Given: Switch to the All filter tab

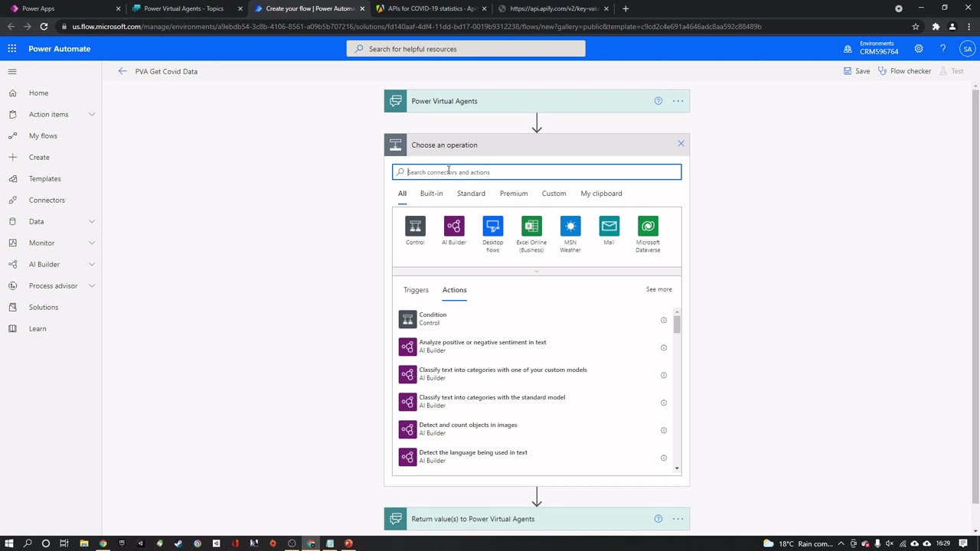Looking at the screenshot, I should click(x=402, y=194).
